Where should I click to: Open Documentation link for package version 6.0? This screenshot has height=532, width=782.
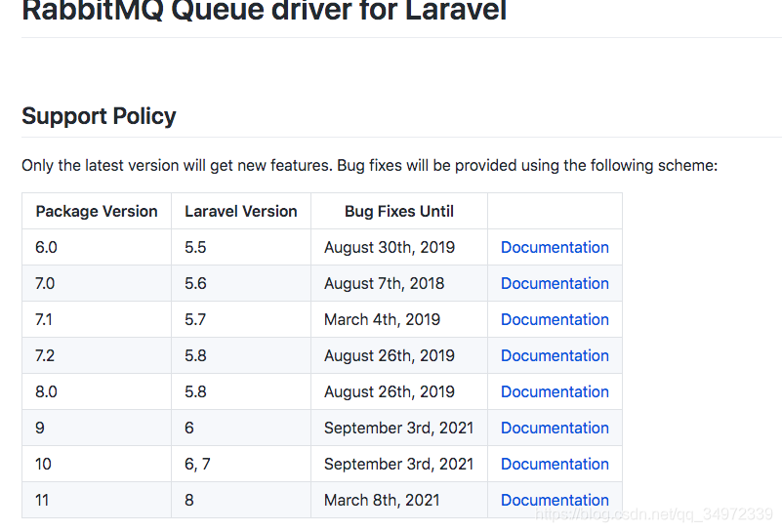click(x=555, y=247)
